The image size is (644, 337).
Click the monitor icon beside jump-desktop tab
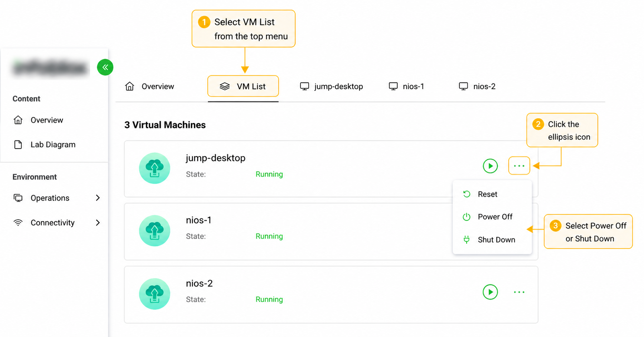[305, 87]
